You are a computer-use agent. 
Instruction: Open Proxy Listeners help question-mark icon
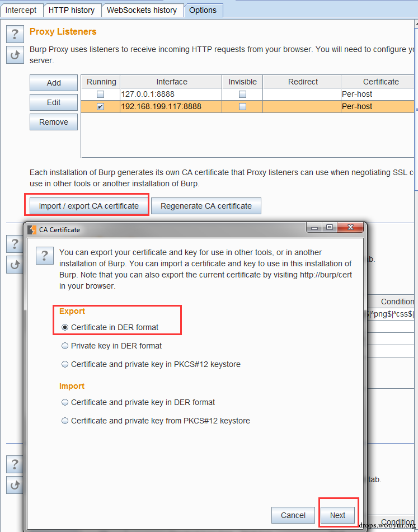click(15, 34)
